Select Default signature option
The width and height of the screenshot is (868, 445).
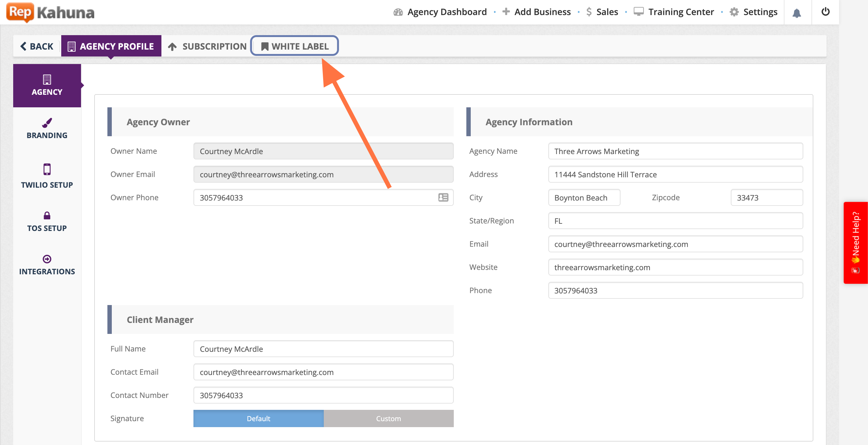pyautogui.click(x=258, y=418)
